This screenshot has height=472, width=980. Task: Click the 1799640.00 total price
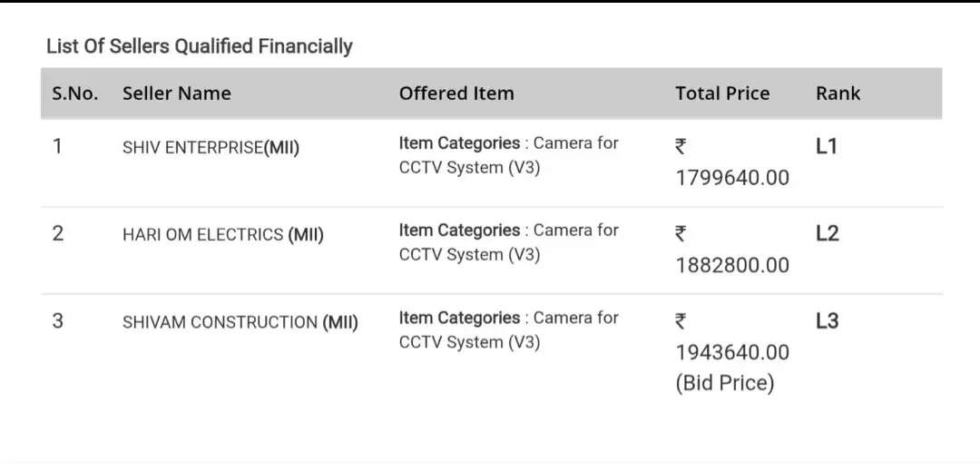click(x=732, y=178)
